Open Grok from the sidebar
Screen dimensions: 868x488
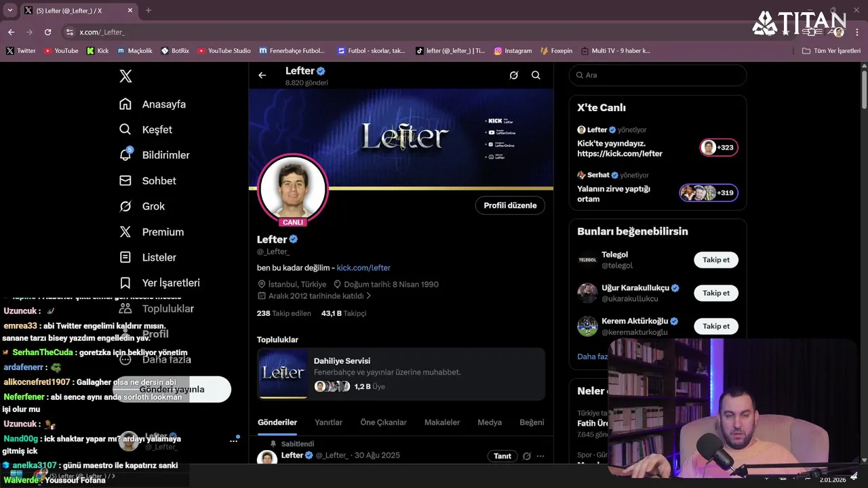pos(142,206)
